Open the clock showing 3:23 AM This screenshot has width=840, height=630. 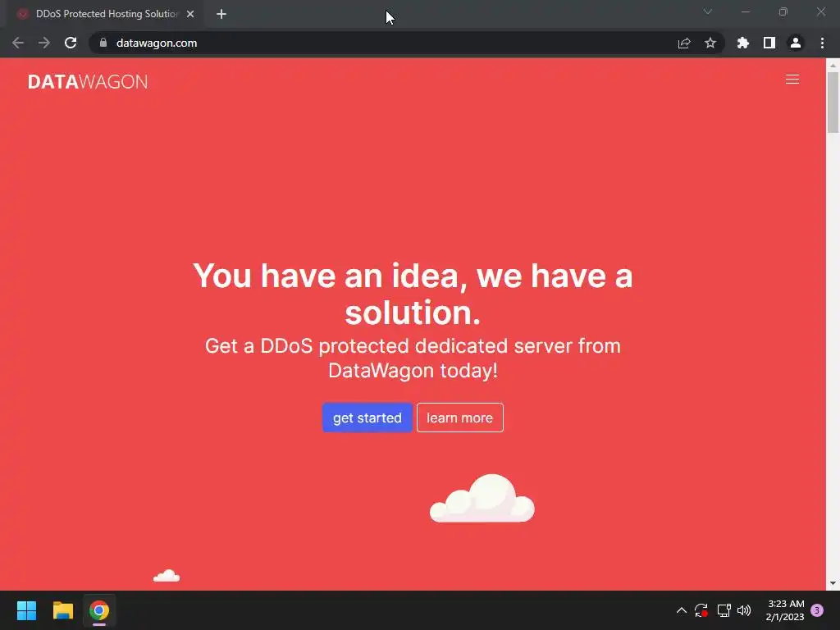[x=785, y=610]
